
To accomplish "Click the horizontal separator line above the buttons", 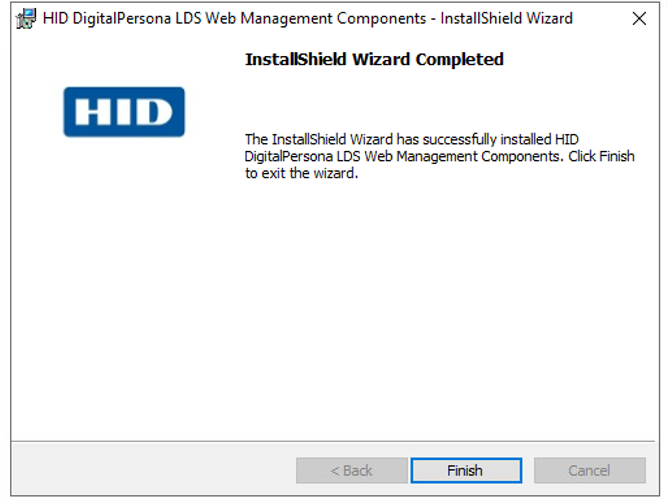I will tap(335, 441).
